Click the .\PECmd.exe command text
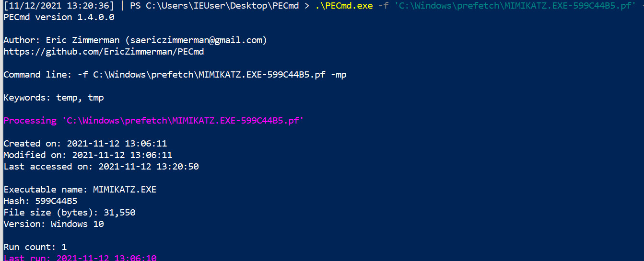The height and width of the screenshot is (261, 644). (344, 6)
